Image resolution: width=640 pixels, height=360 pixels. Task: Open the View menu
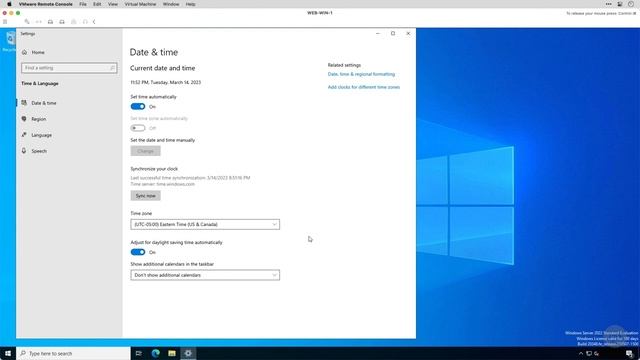click(x=113, y=4)
